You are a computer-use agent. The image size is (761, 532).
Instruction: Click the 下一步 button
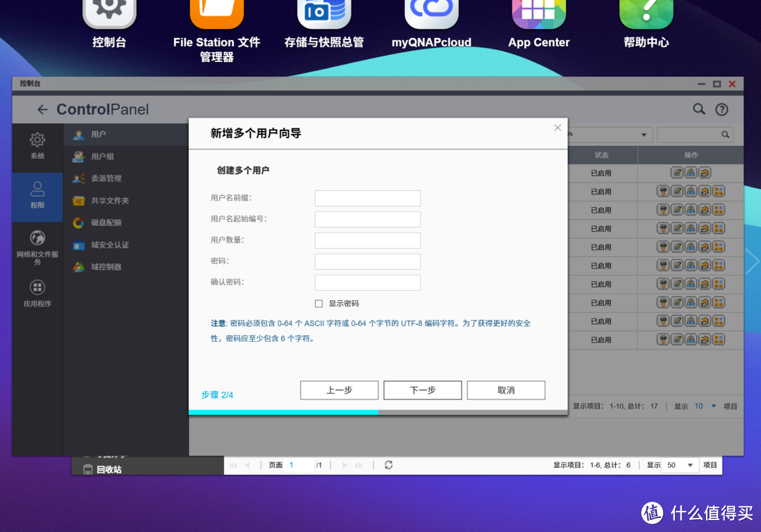click(423, 390)
